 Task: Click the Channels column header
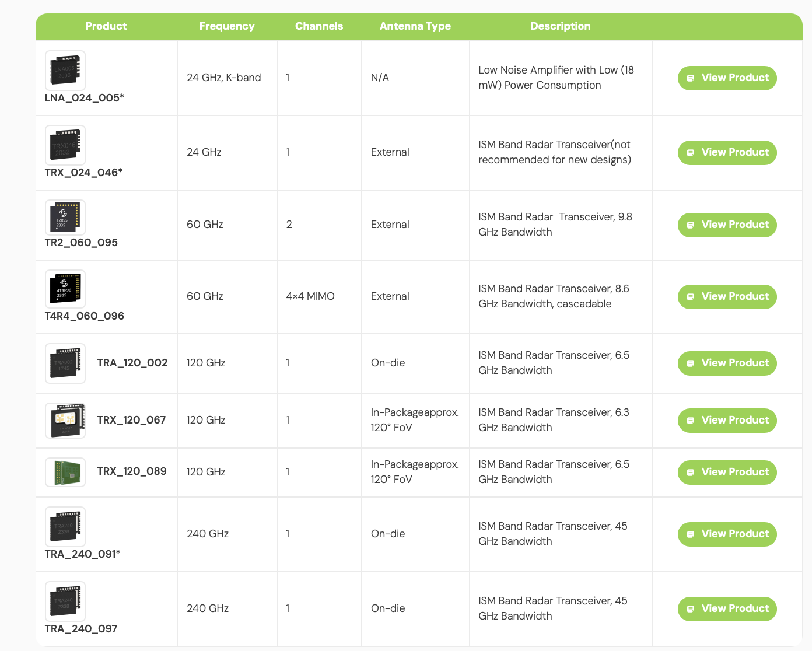(x=319, y=26)
